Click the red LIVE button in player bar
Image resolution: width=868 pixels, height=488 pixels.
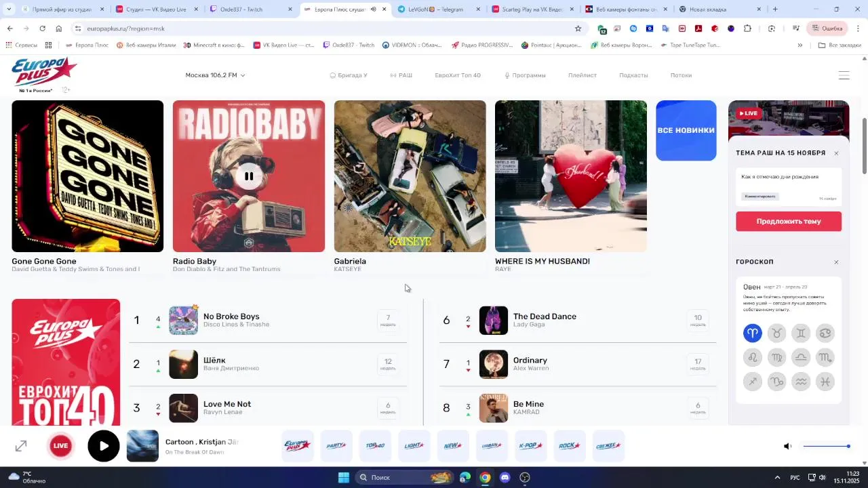(61, 446)
